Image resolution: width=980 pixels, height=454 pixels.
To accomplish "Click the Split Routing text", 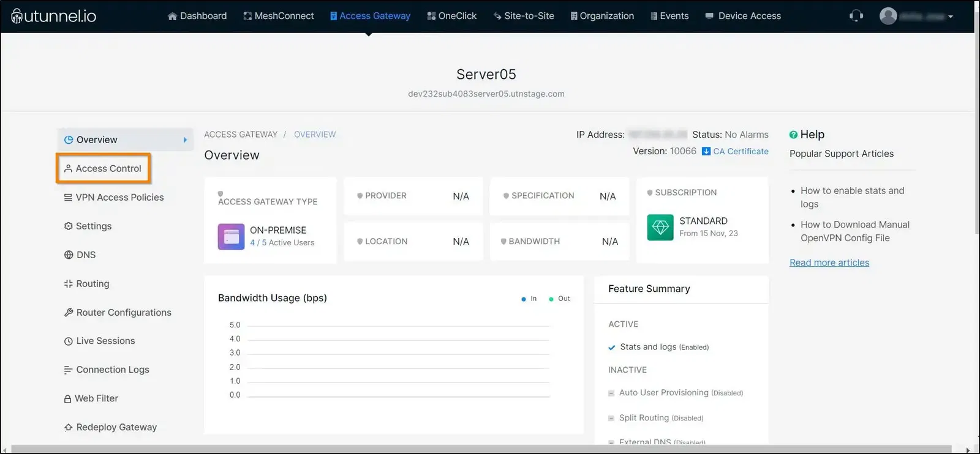I will click(644, 418).
